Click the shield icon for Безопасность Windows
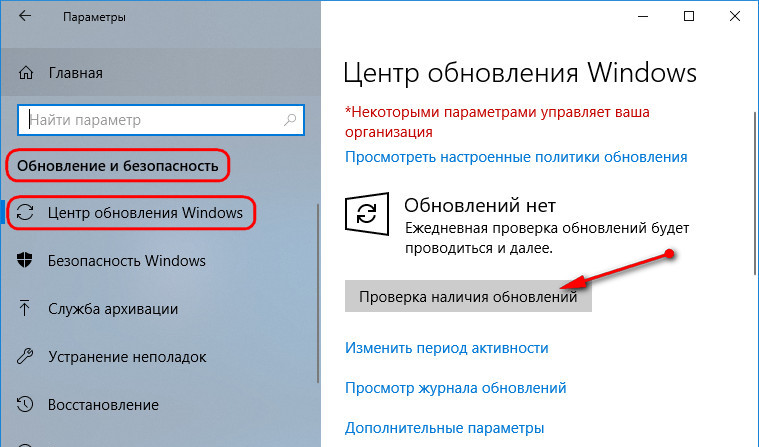The width and height of the screenshot is (759, 447). (x=25, y=260)
